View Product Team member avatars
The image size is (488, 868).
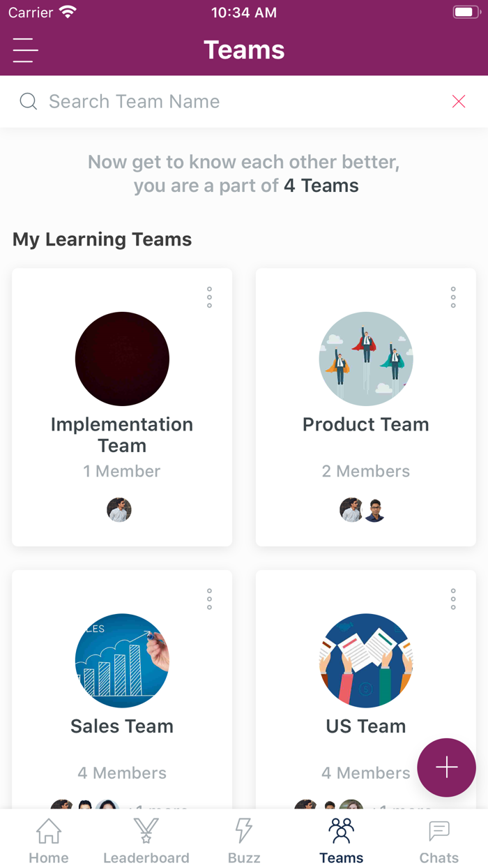point(363,510)
